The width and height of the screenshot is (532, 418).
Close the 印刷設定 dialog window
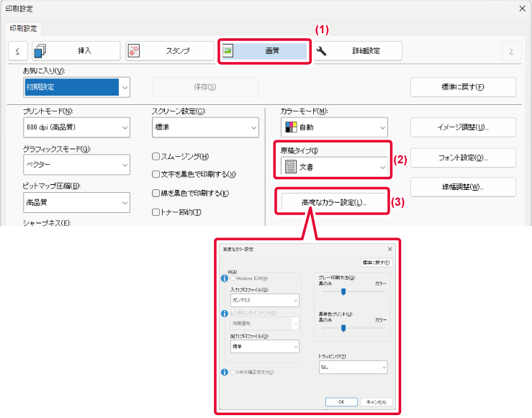pos(522,8)
